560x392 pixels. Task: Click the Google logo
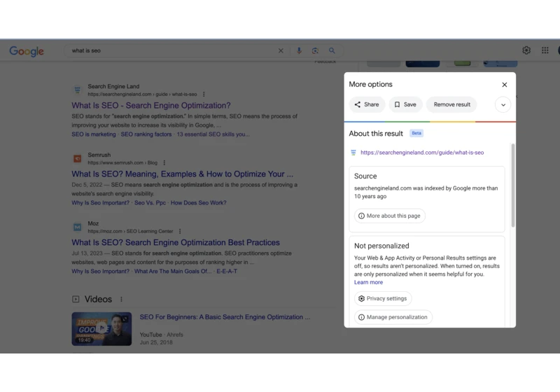(x=27, y=51)
